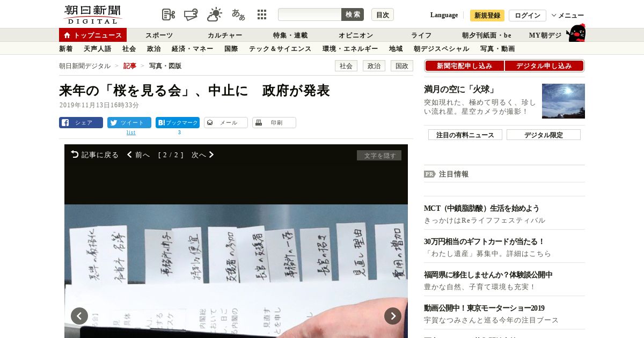
Task: Open 天声人語 submenu item
Action: click(x=98, y=49)
